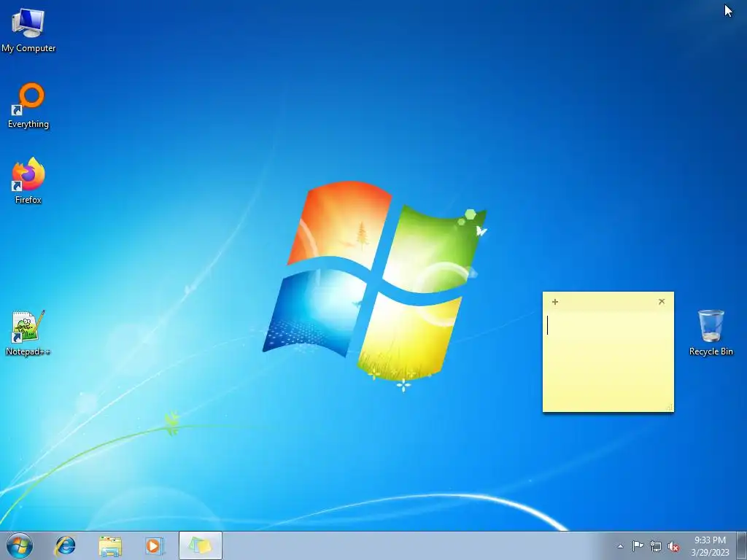Screen dimensions: 747x560
Task: Select the My Computer desktop icon
Action: pyautogui.click(x=28, y=29)
